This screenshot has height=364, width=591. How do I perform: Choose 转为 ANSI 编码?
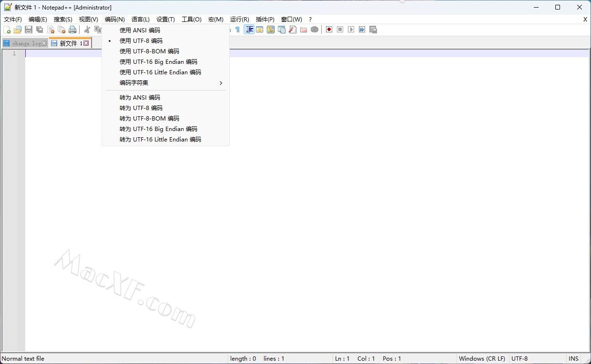165,98
